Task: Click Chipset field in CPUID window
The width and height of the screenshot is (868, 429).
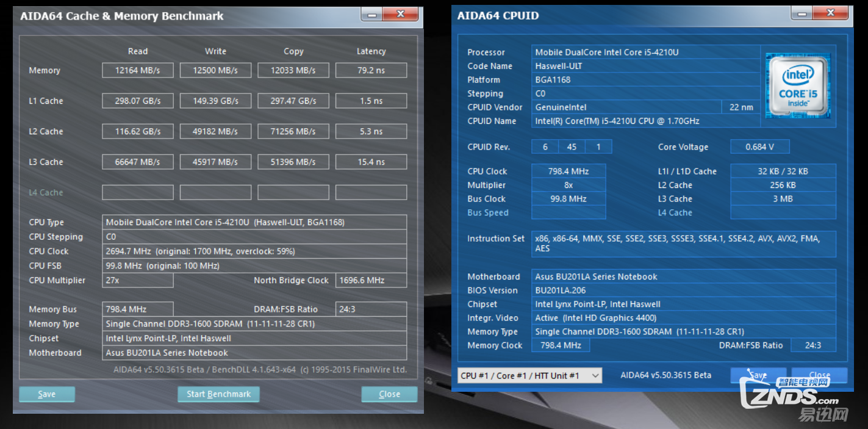Action: point(684,305)
